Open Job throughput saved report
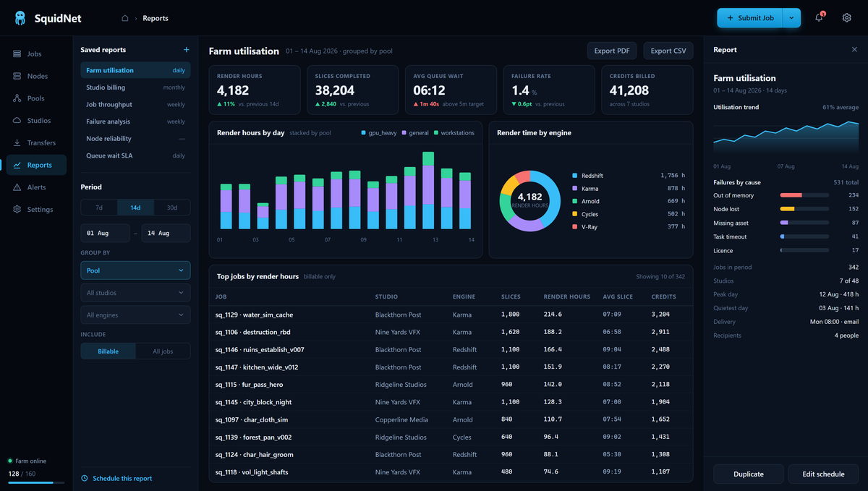868x491 pixels. [135, 105]
